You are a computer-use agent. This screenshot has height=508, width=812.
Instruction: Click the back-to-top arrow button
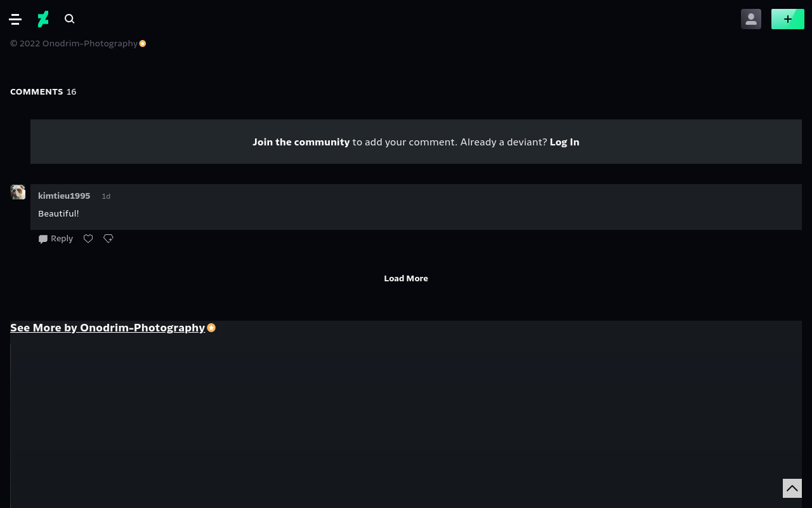click(792, 488)
